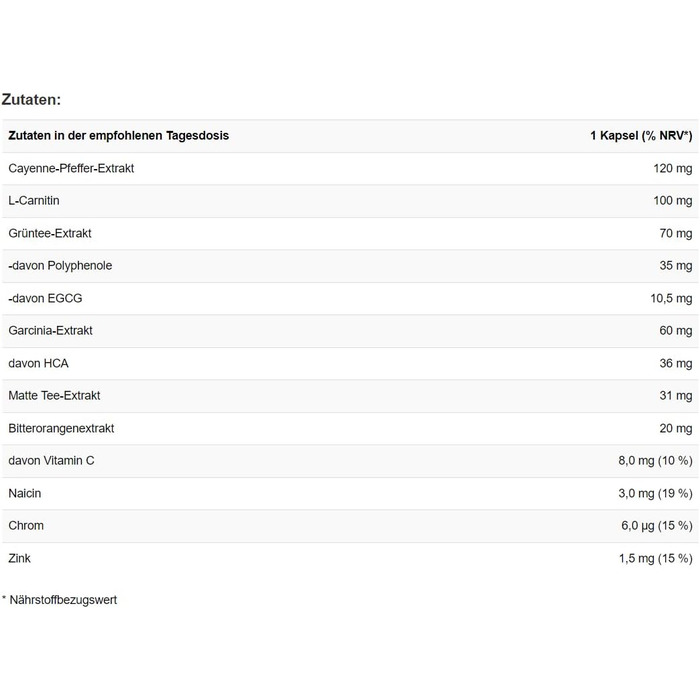Image resolution: width=700 pixels, height=700 pixels.
Task: Click the Matte Tee-Extrakt ingredient
Action: pyautogui.click(x=52, y=396)
